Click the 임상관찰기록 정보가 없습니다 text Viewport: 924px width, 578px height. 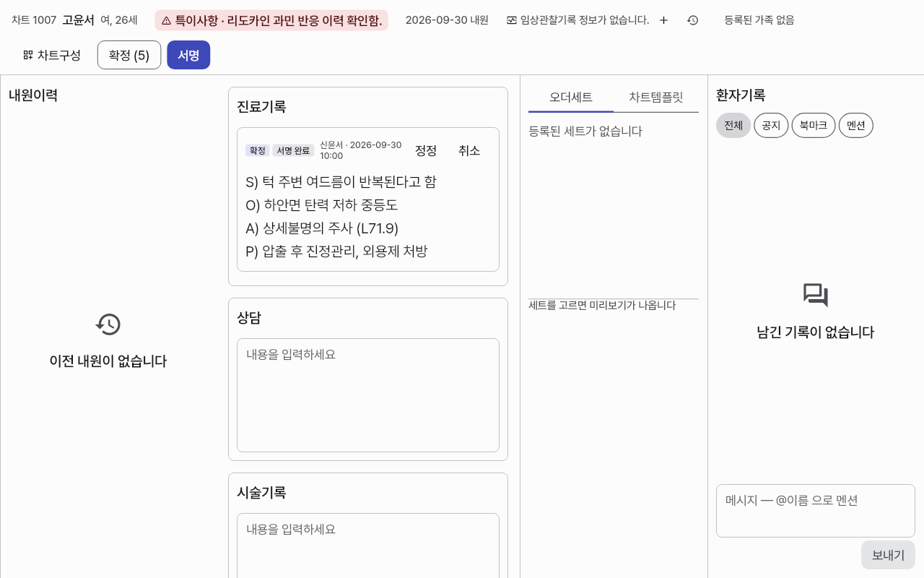585,20
